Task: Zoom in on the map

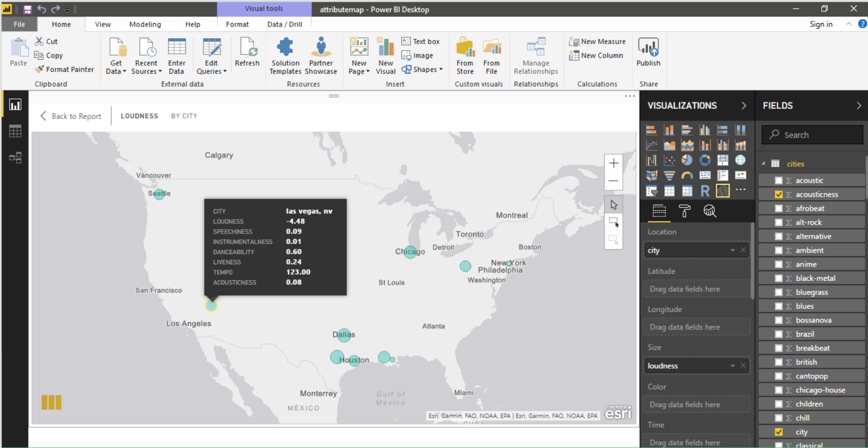Action: pos(613,163)
